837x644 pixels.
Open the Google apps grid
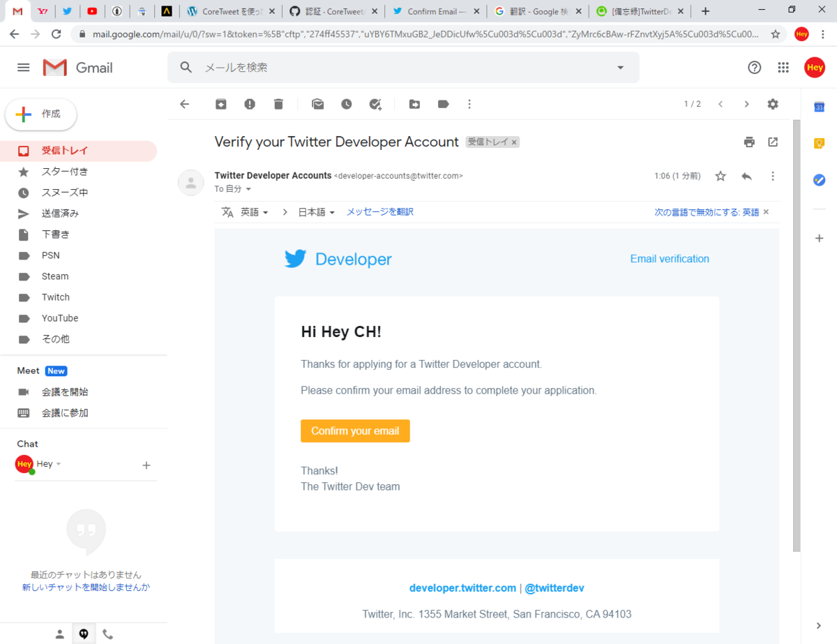(783, 68)
